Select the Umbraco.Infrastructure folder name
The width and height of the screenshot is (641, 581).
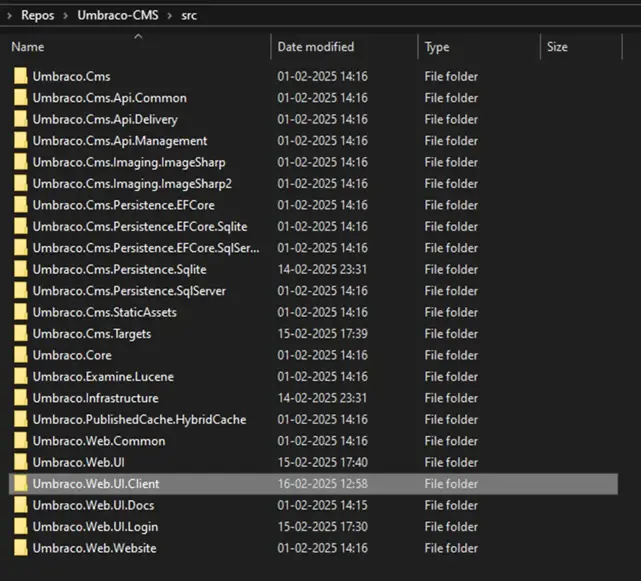point(95,398)
